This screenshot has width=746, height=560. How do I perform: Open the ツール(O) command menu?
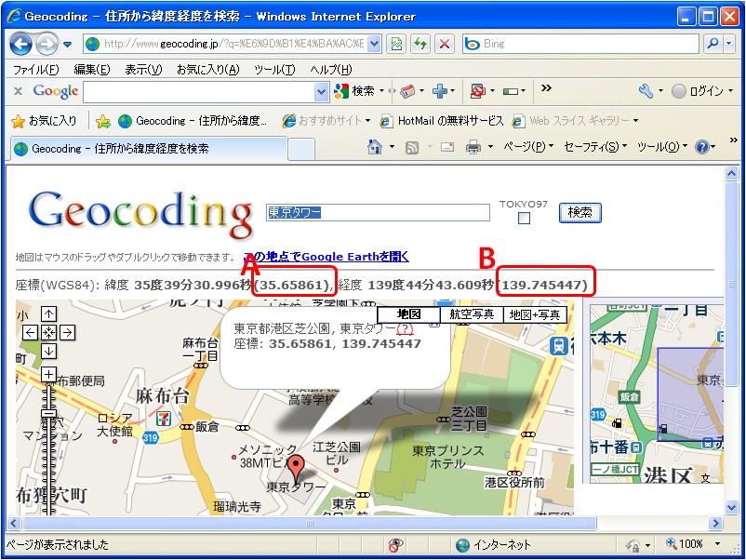[661, 147]
